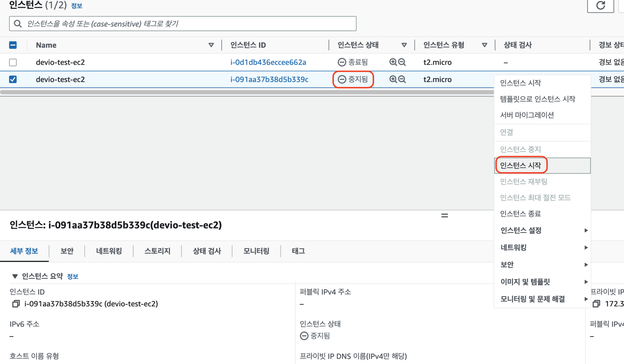Click the instance filter search field
The height and width of the screenshot is (364, 624).
pyautogui.click(x=183, y=23)
